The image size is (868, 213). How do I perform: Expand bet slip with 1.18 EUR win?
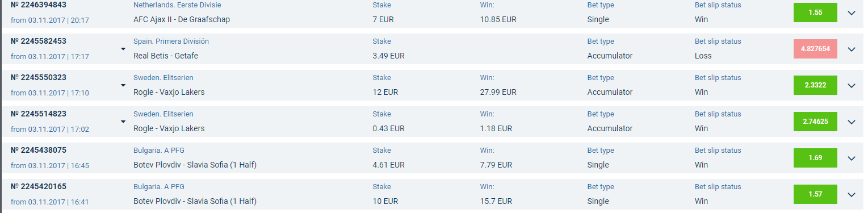851,122
